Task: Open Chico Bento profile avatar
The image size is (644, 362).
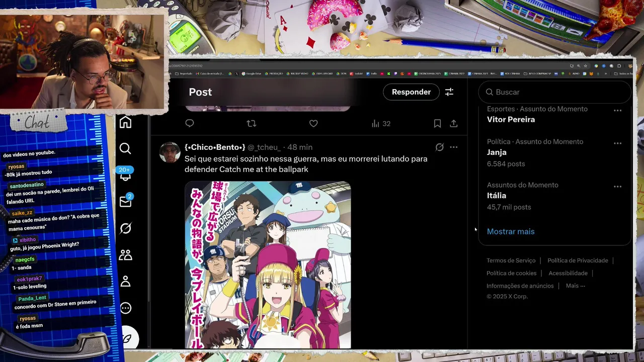Action: pyautogui.click(x=170, y=152)
